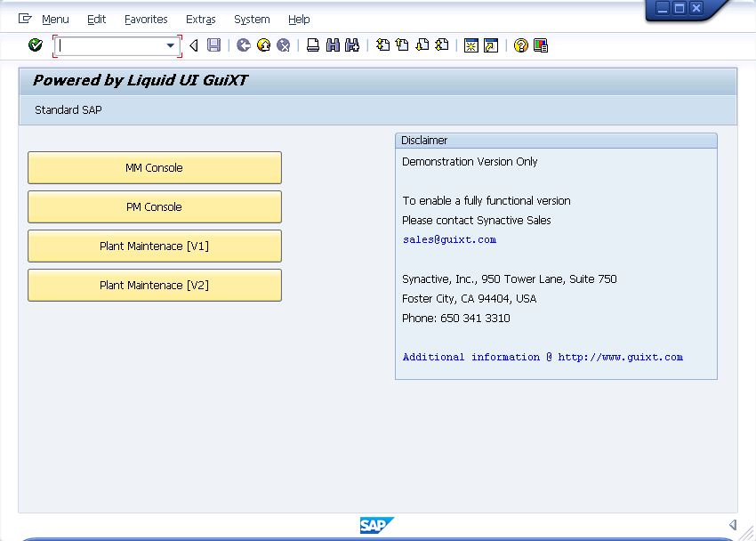Click the SAP logo at the bottom
The image size is (756, 541).
pyautogui.click(x=377, y=525)
